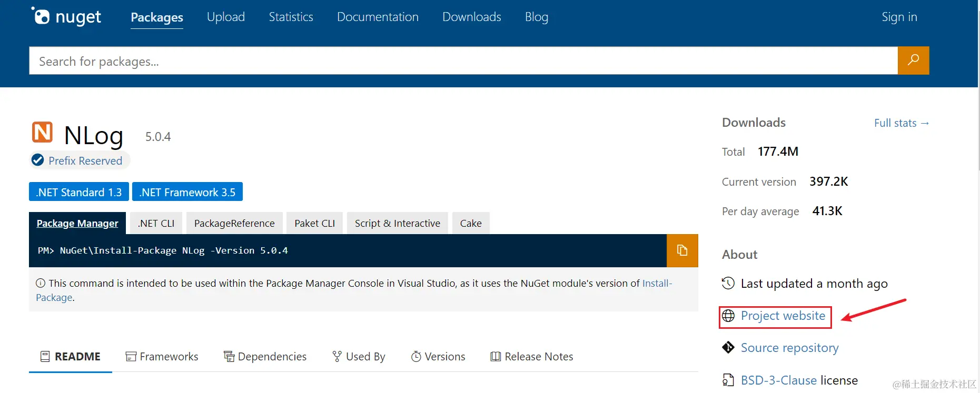
Task: Open the README tab
Action: [71, 357]
